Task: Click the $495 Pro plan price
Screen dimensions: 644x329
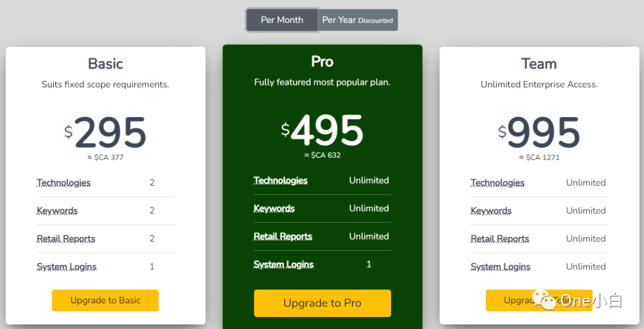Action: coord(323,131)
